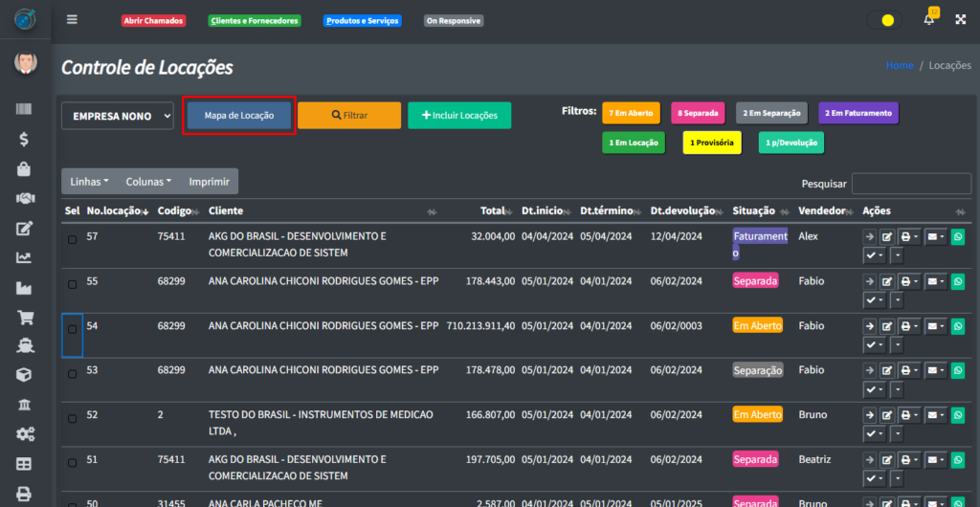Open the handshake sidebar icon

25,199
